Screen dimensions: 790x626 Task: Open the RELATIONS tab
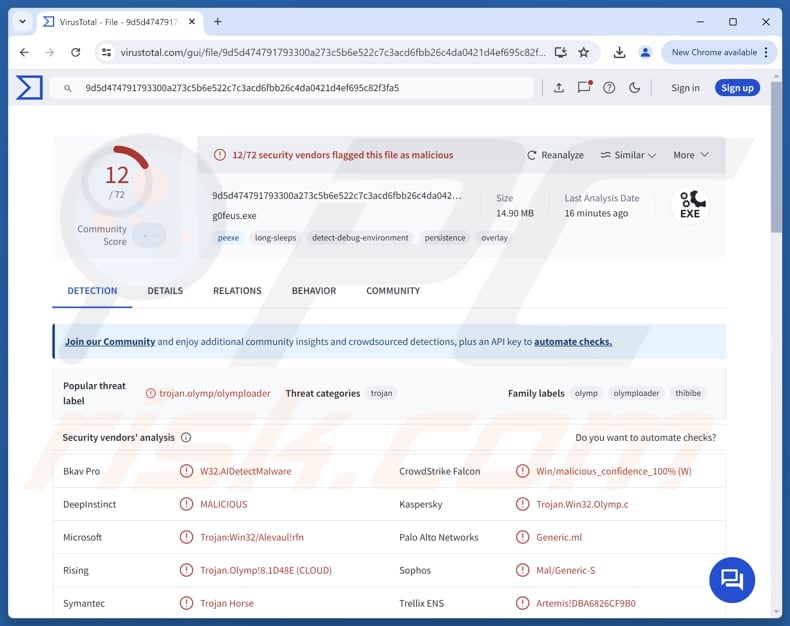[237, 291]
